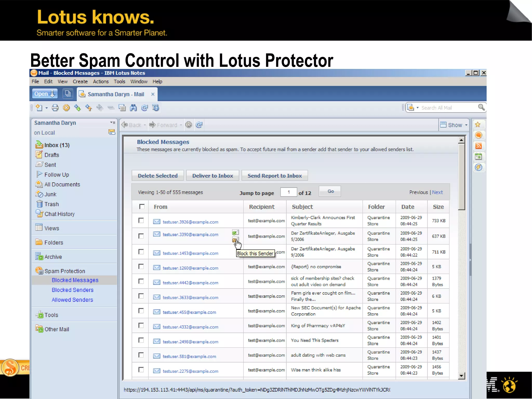Check the box for testuser.4442 message
Screen dimensions: 532x399
[x=141, y=281]
